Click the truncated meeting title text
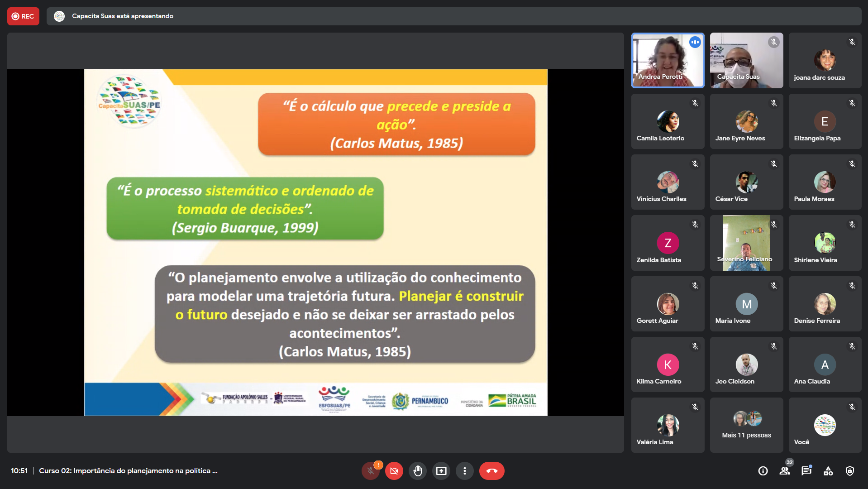This screenshot has width=868, height=489. coord(128,471)
